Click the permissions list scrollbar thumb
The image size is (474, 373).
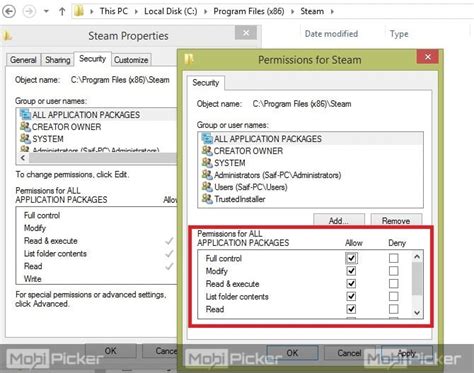417,279
